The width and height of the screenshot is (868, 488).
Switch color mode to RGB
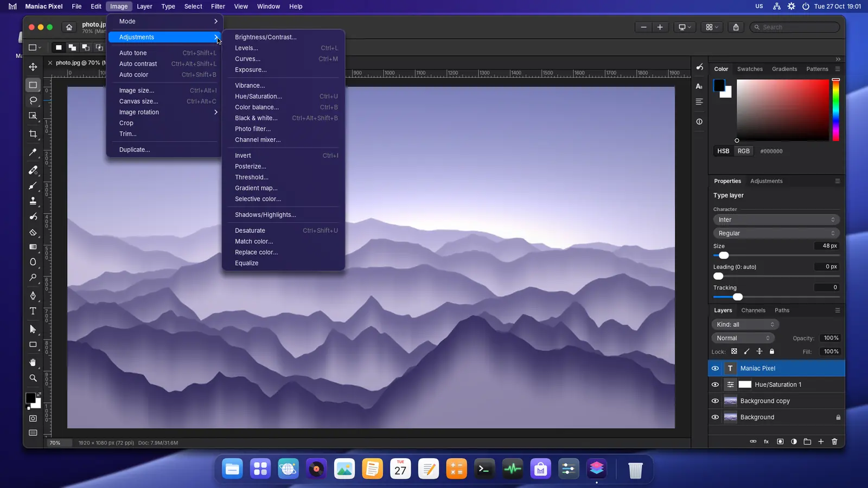tap(743, 151)
